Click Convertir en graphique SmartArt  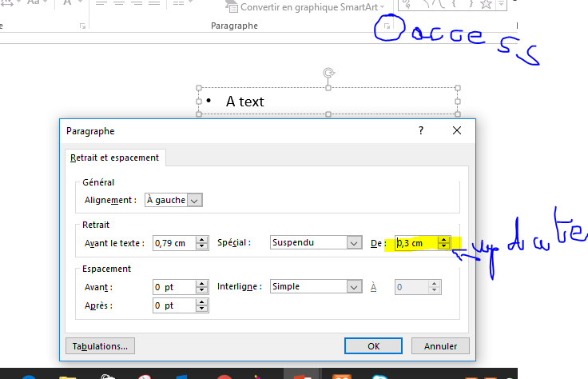(305, 6)
